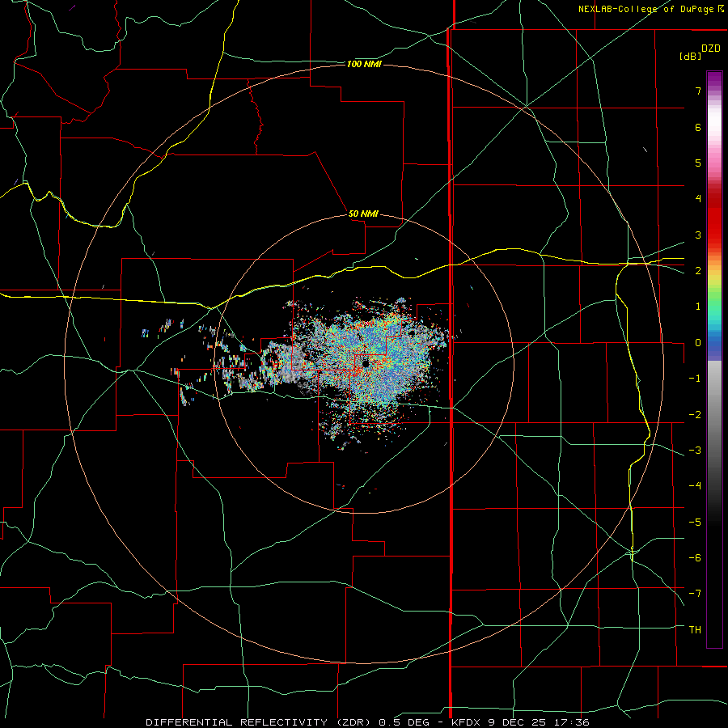Click the 7 dB value on the color scale
Screen dimensions: 728x728
click(698, 91)
